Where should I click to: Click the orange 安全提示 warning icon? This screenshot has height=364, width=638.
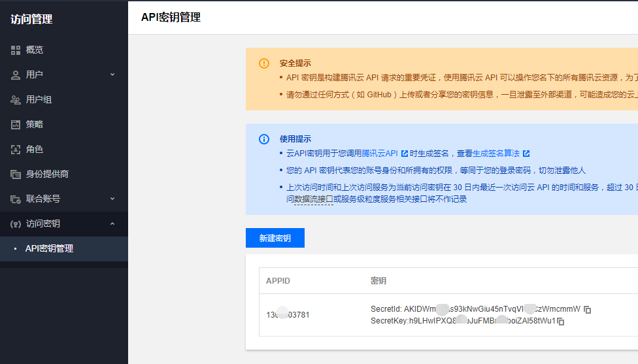pyautogui.click(x=264, y=63)
